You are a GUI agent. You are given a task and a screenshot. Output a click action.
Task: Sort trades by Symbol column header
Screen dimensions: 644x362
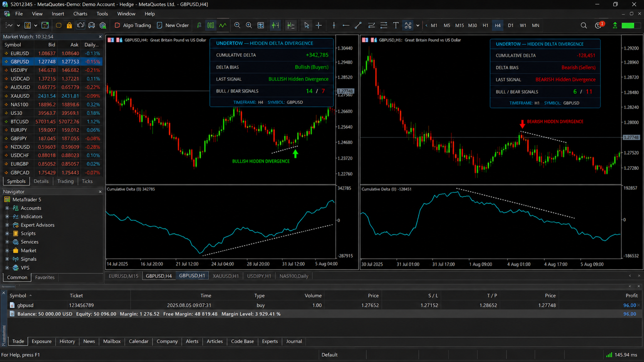tap(18, 295)
